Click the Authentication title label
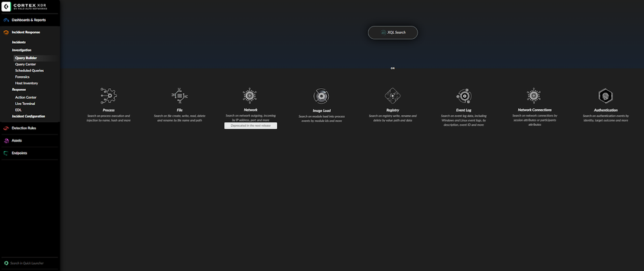Image resolution: width=644 pixels, height=271 pixels. coord(605,110)
